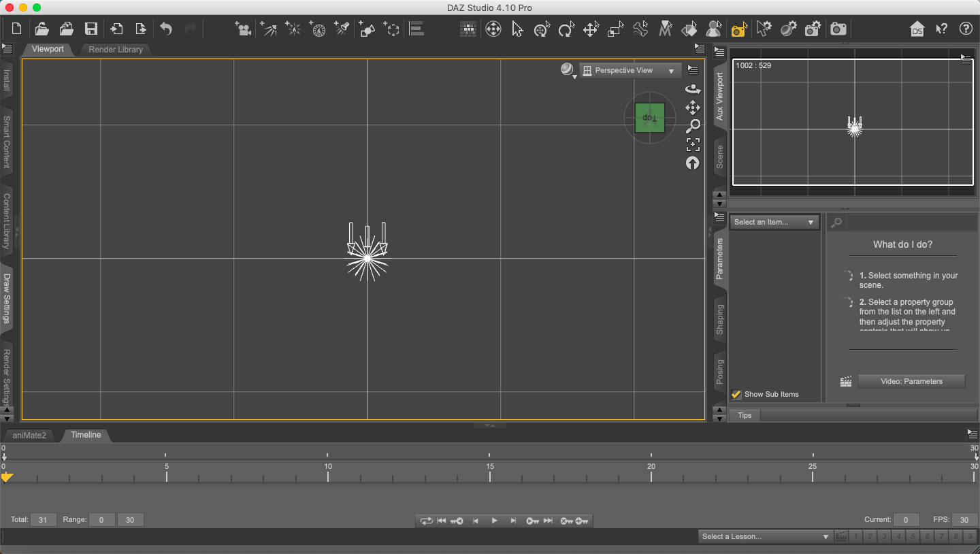Open the Content Library side tab
980x554 pixels.
click(7, 221)
